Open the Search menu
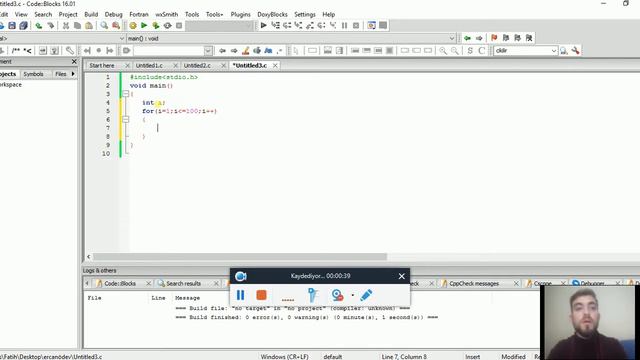 tap(43, 14)
